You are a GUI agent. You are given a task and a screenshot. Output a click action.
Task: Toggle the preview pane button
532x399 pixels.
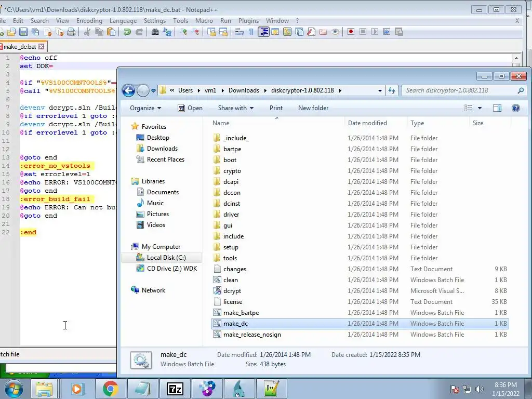497,108
